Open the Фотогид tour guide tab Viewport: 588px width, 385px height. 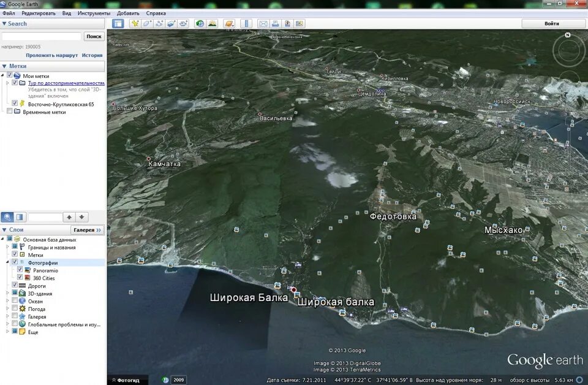coord(126,380)
